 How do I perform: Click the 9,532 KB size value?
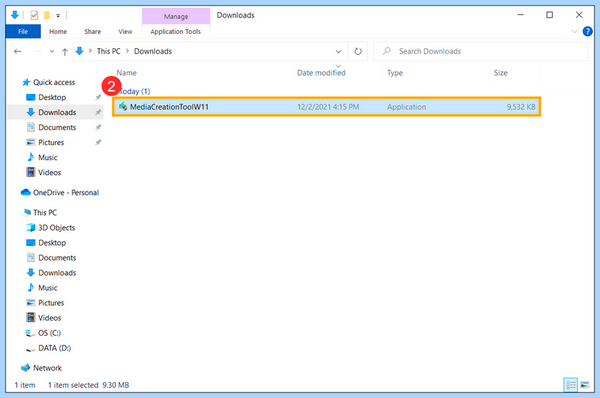click(521, 107)
